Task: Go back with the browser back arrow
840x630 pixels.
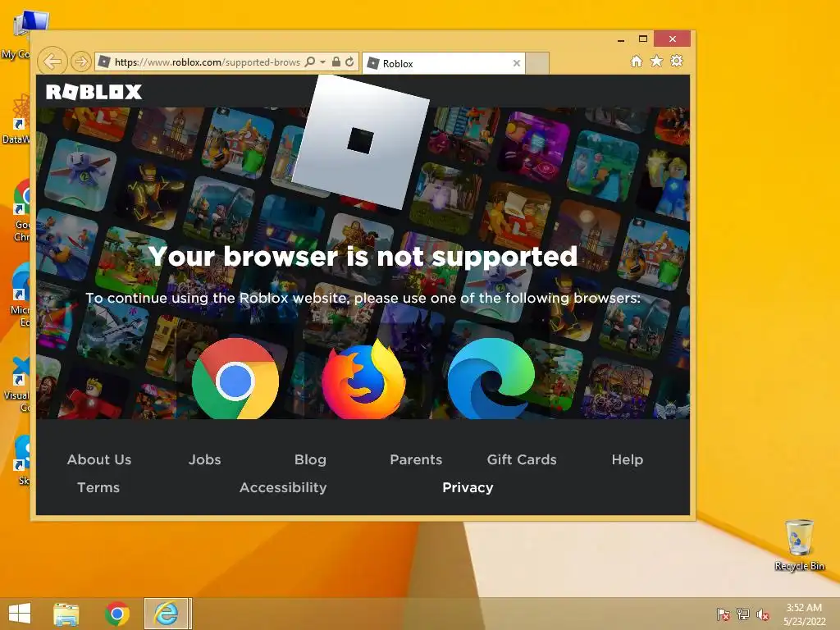Action: click(52, 62)
